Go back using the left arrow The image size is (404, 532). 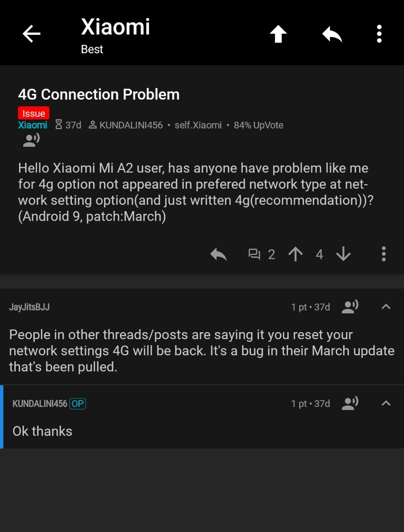pyautogui.click(x=32, y=34)
